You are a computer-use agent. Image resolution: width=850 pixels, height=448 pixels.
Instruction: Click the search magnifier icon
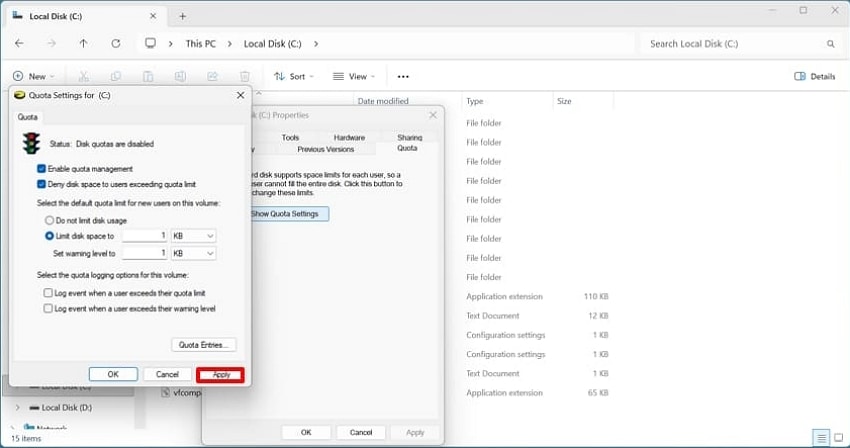coord(830,44)
